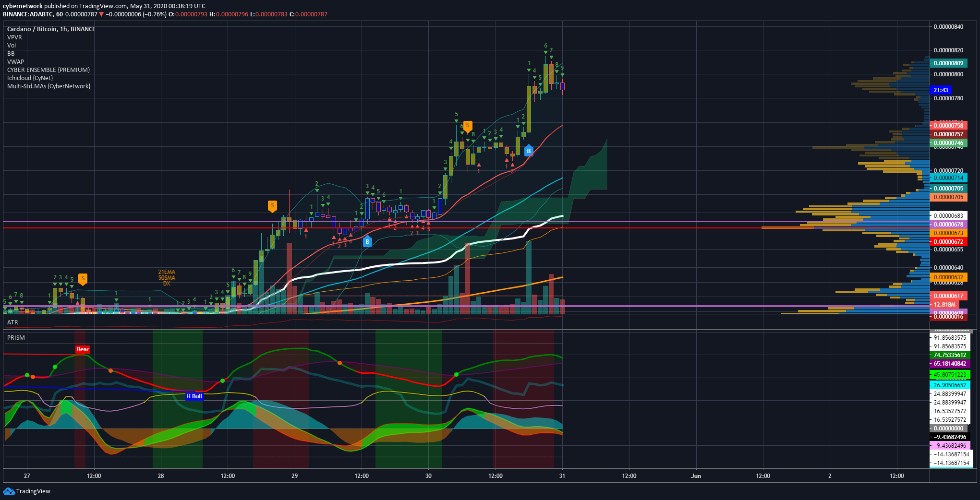Click the orange S marker on 30 May candles
980x500 pixels.
click(x=467, y=126)
